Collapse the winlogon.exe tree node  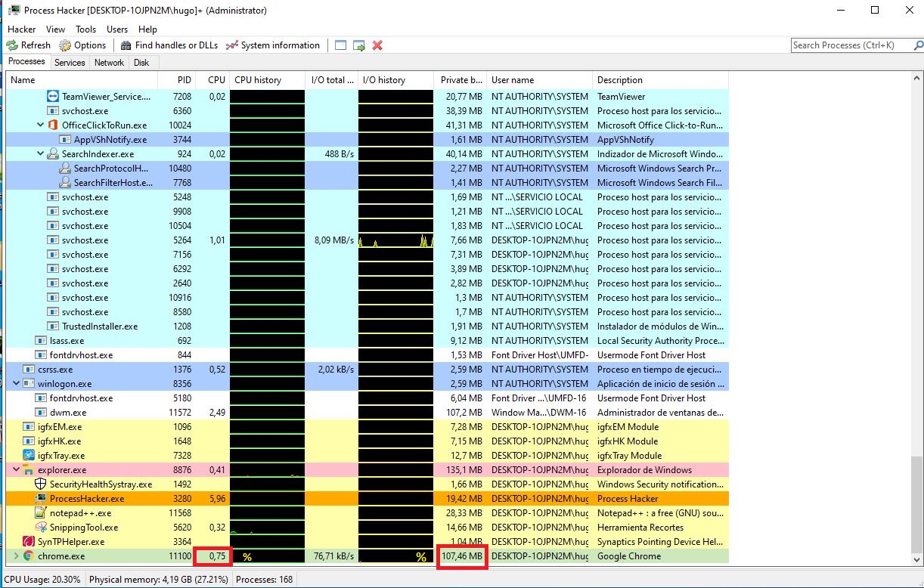click(16, 384)
